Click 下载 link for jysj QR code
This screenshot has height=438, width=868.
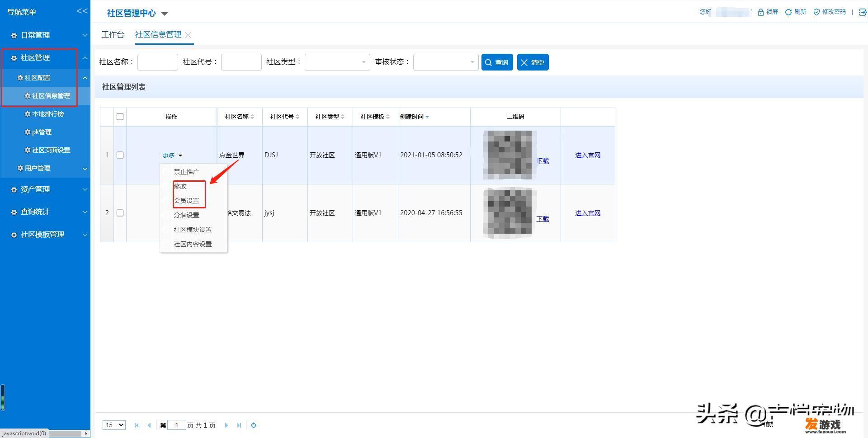tap(542, 219)
